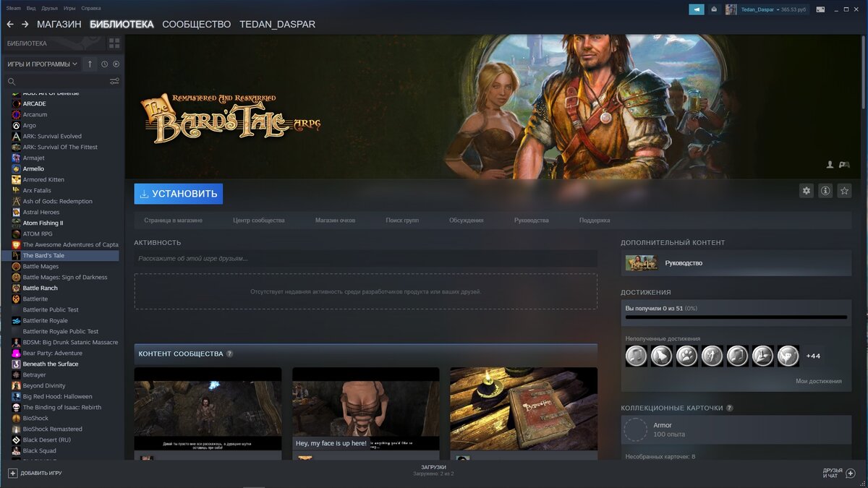Image resolution: width=868 pixels, height=488 pixels.
Task: Go to the СООБЩЕСТВО tab
Action: point(196,24)
